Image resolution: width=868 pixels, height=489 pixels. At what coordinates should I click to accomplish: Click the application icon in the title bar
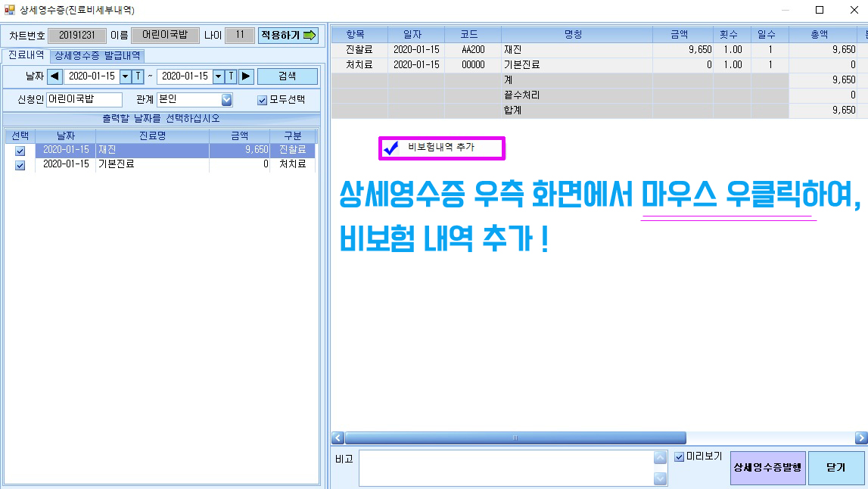pyautogui.click(x=9, y=10)
